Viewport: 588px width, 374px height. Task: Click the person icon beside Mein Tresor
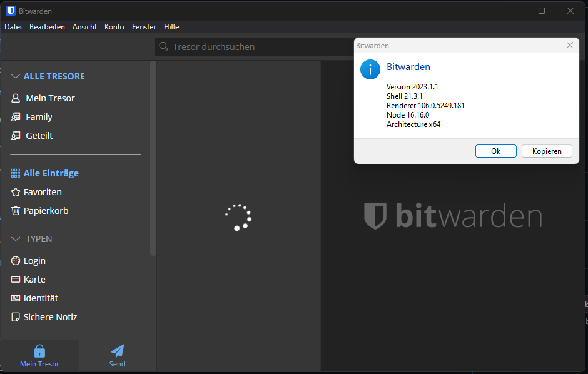tap(16, 98)
